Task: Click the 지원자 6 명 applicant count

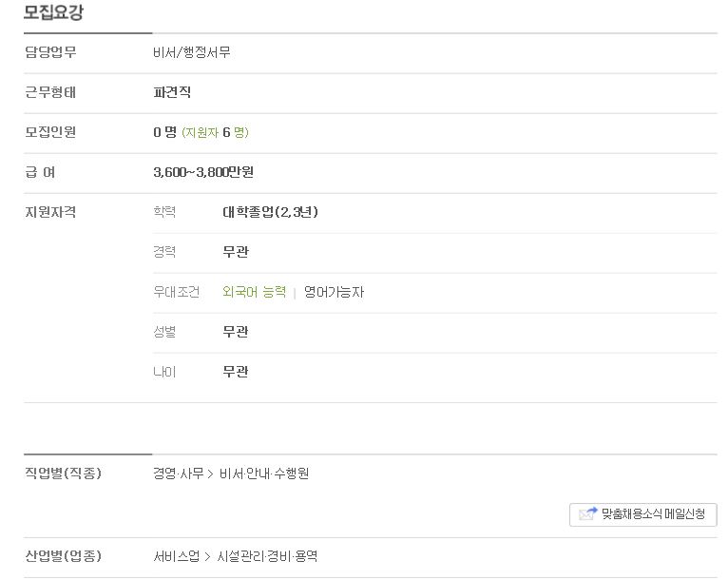Action: 215,132
